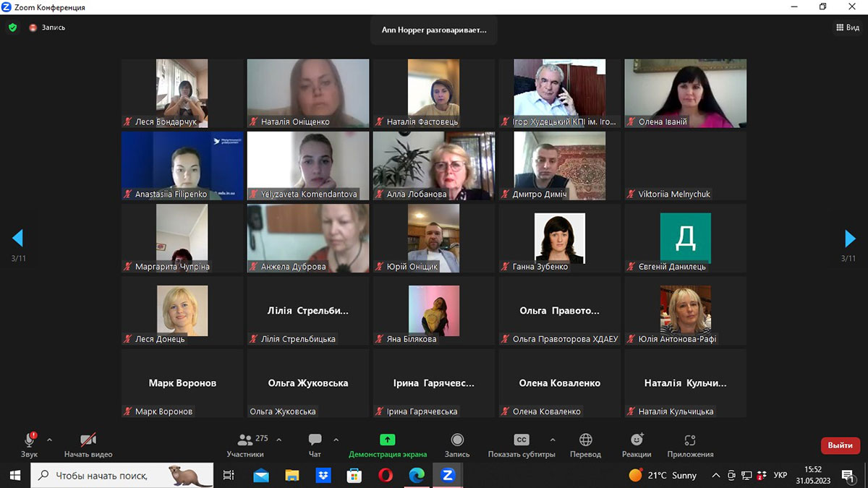Screen dimensions: 868x488
Task: Toggle the Звук microphone audio
Action: (30, 440)
